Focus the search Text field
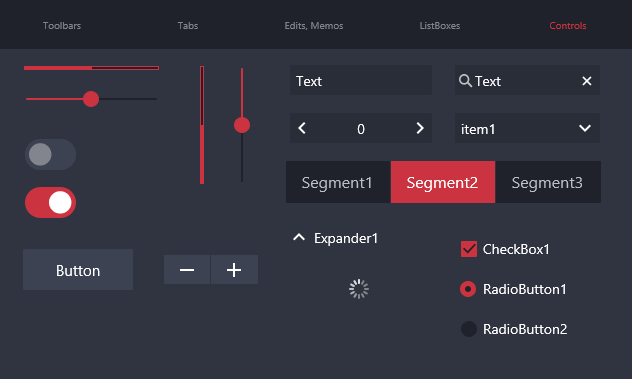 527,80
